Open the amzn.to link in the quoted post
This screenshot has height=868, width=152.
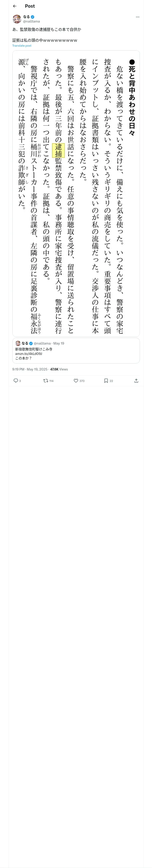(x=29, y=354)
